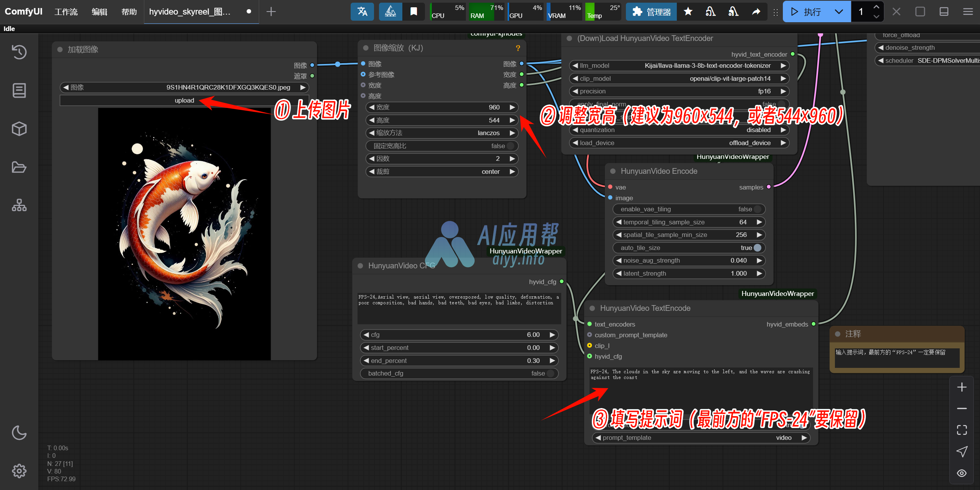Increase 宽度 value with right arrow
This screenshot has width=980, height=490.
tap(512, 107)
